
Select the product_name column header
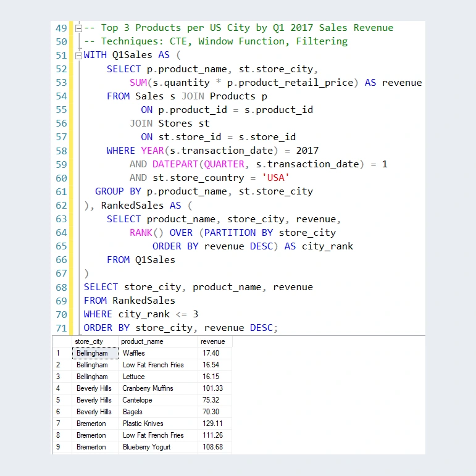pyautogui.click(x=158, y=341)
